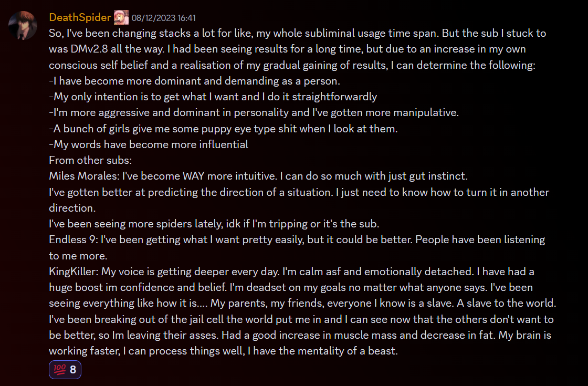Screen dimensions: 588x386
Task: Open DeathSpider's profile avatar picture
Action: [x=23, y=25]
